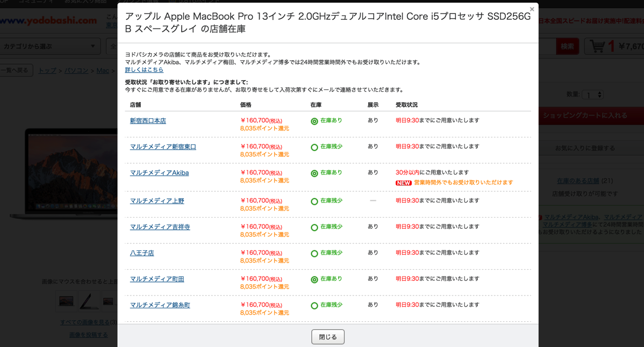644x347 pixels.
Task: Open 新宿西口本店 store link
Action: (148, 120)
